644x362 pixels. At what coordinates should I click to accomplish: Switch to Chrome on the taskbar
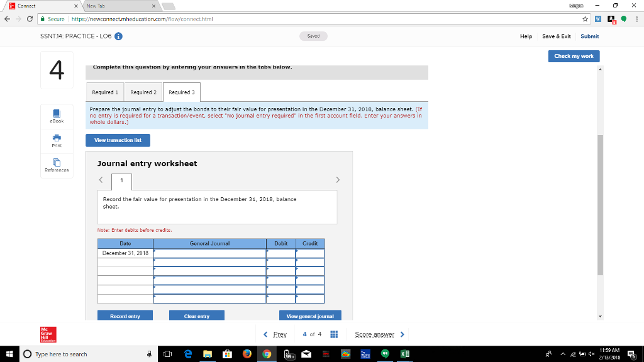267,354
